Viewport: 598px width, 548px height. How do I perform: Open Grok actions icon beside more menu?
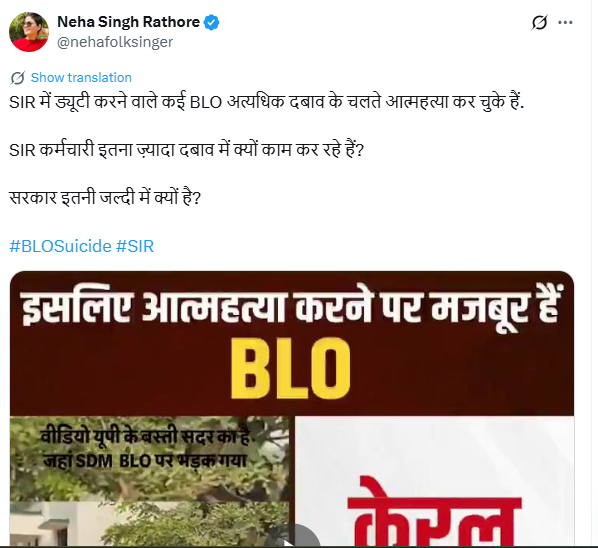539,22
